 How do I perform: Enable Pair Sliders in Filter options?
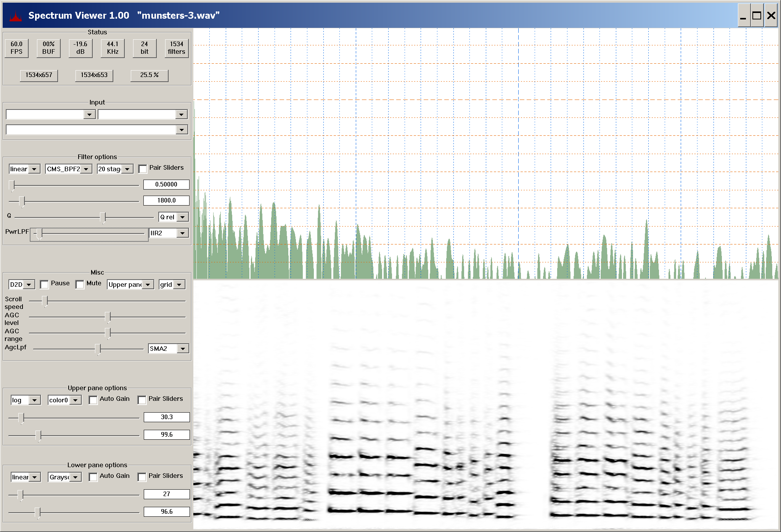[143, 169]
